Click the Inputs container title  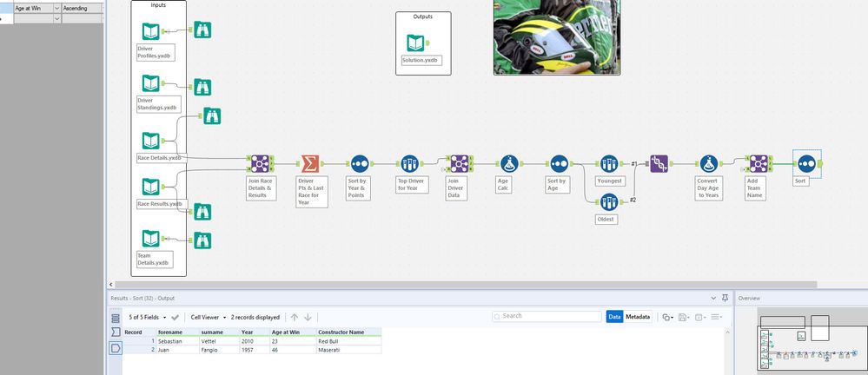158,5
